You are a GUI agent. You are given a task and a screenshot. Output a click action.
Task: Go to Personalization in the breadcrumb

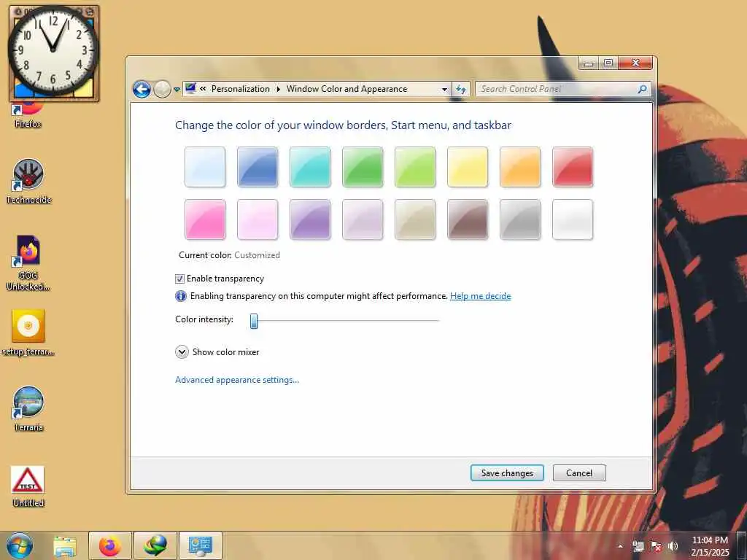(241, 89)
